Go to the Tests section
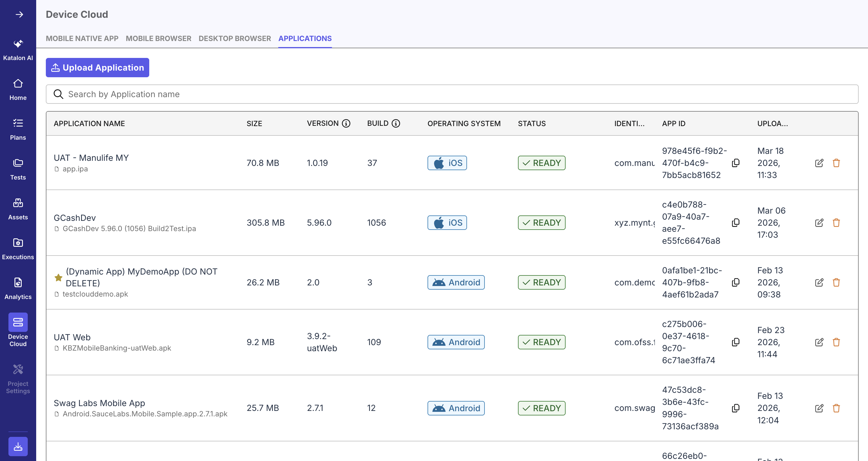The image size is (868, 461). (18, 169)
